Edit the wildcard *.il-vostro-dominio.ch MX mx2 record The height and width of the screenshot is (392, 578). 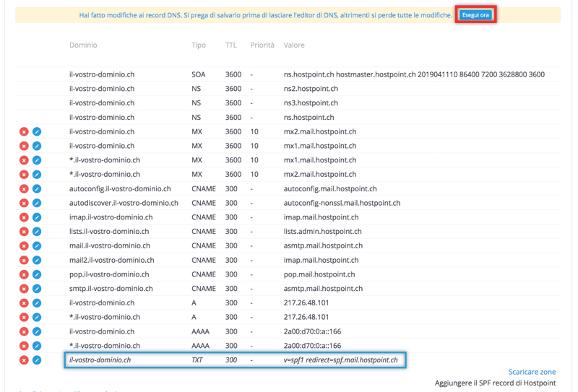pos(37,174)
